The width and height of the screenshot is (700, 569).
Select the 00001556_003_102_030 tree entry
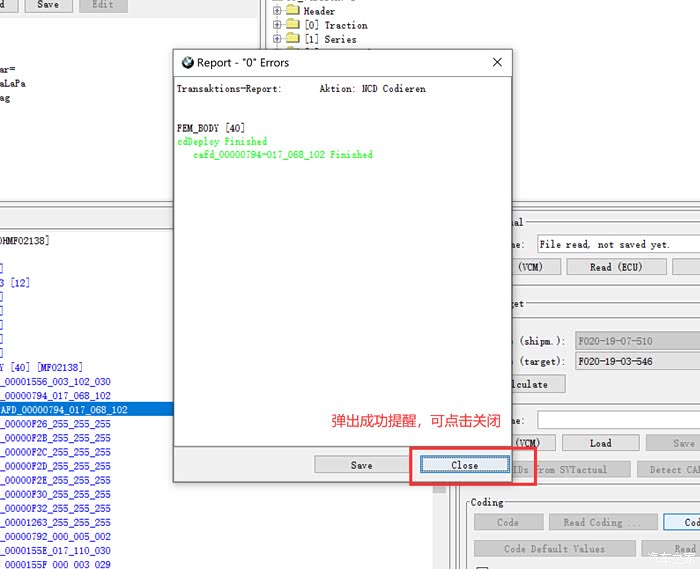56,382
